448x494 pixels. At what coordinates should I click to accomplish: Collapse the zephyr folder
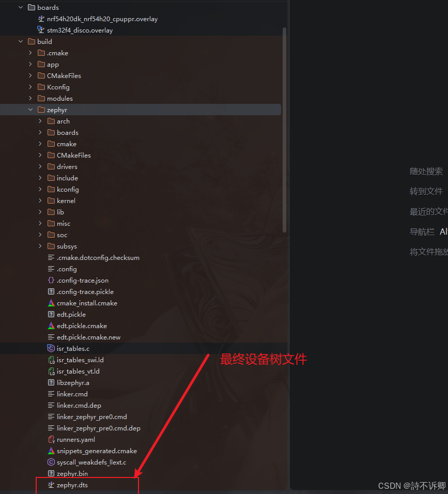(30, 110)
